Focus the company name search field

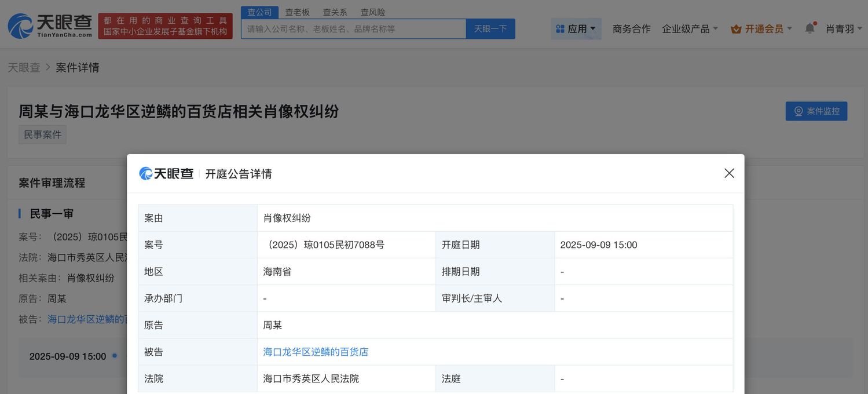pos(354,29)
